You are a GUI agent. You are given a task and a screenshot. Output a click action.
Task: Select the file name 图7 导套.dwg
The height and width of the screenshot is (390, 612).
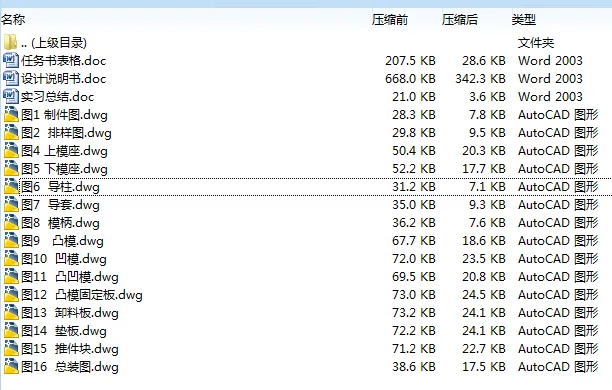coord(60,205)
